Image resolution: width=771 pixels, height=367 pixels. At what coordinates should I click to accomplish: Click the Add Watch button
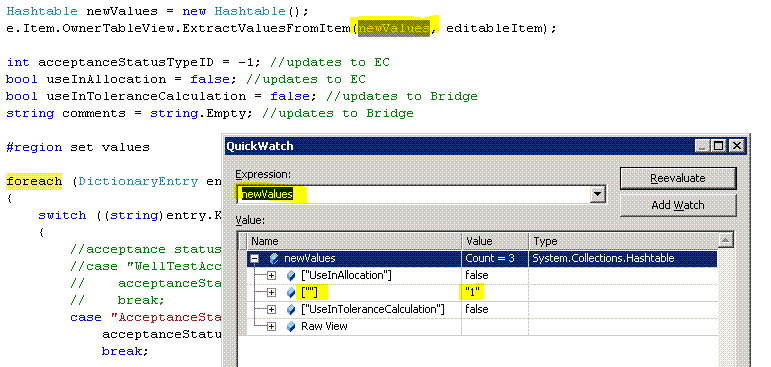678,205
